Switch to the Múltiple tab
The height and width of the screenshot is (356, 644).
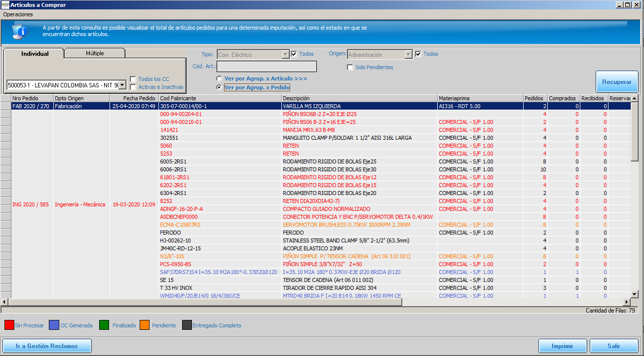(95, 53)
